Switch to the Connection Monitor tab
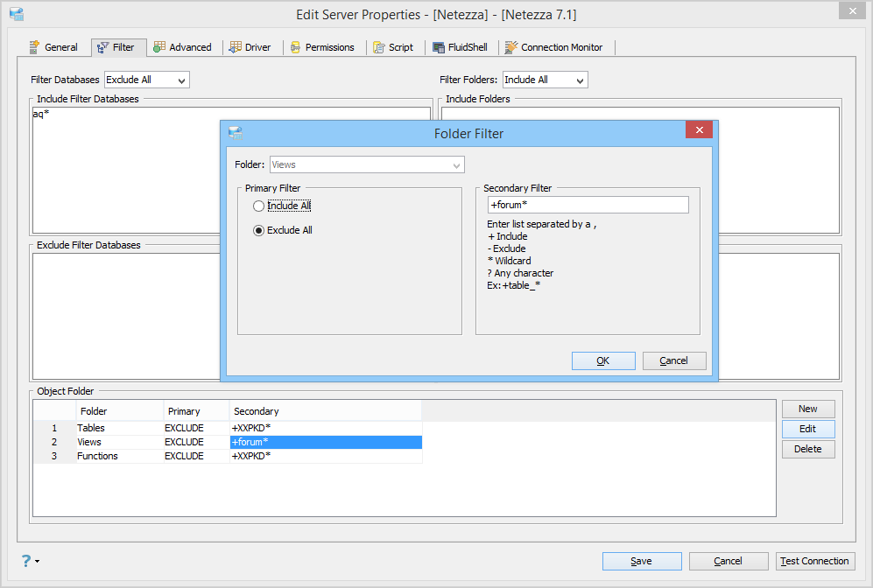The width and height of the screenshot is (873, 588). (x=554, y=47)
